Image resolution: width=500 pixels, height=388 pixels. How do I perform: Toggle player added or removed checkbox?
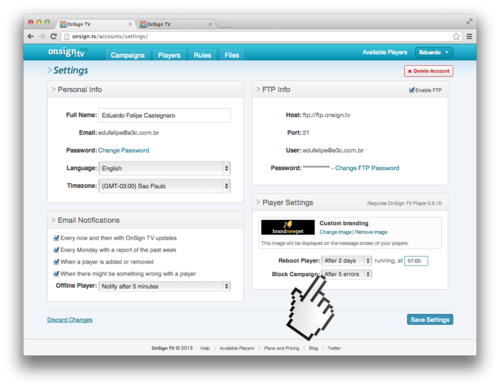[x=56, y=262]
